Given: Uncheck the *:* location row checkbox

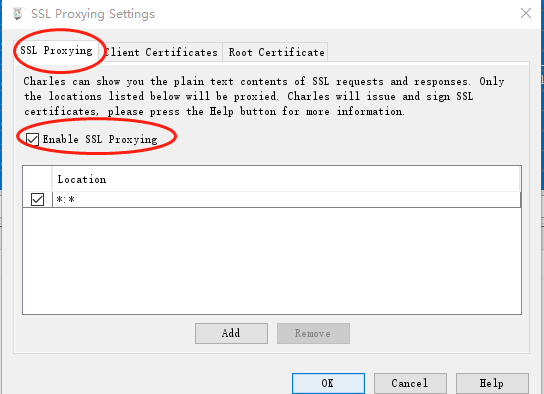Looking at the screenshot, I should (37, 199).
